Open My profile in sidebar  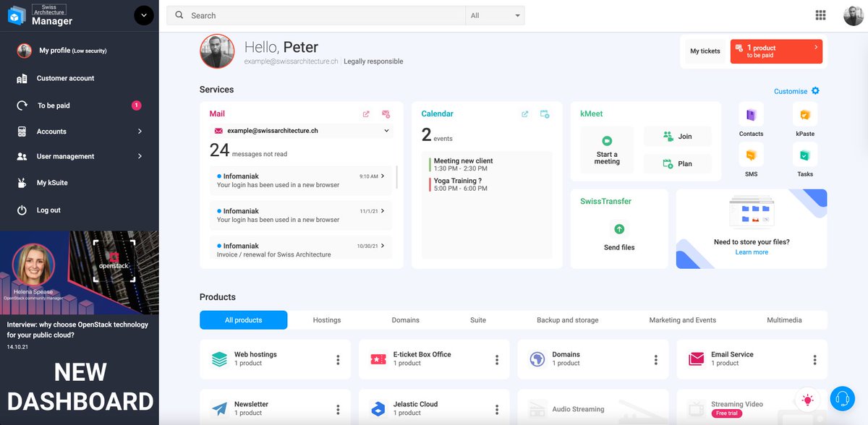pos(72,51)
